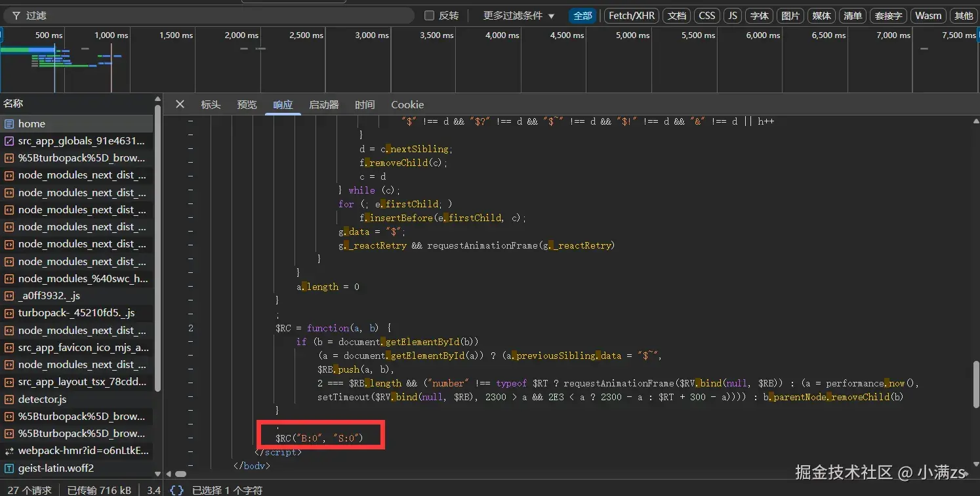Open the Cookie tab

click(407, 105)
